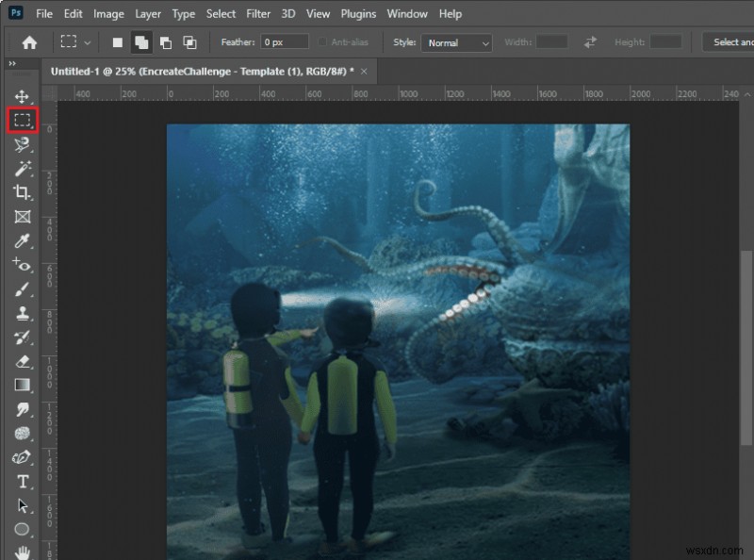The height and width of the screenshot is (560, 754).
Task: Select the Smudge tool
Action: [22, 409]
